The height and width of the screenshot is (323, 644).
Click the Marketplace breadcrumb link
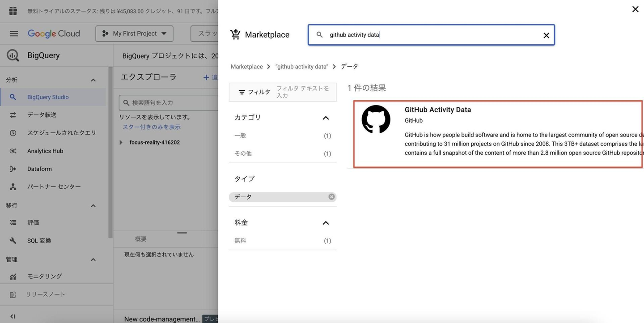[x=247, y=67]
